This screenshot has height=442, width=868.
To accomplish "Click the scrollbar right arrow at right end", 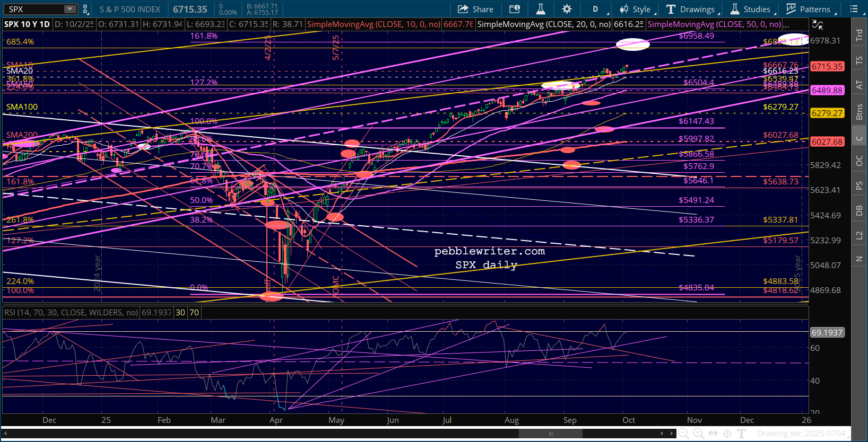I will [672, 434].
